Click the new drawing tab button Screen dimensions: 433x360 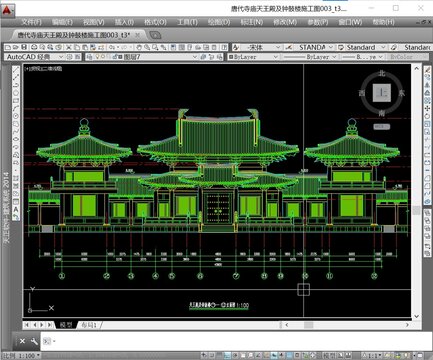(x=155, y=35)
